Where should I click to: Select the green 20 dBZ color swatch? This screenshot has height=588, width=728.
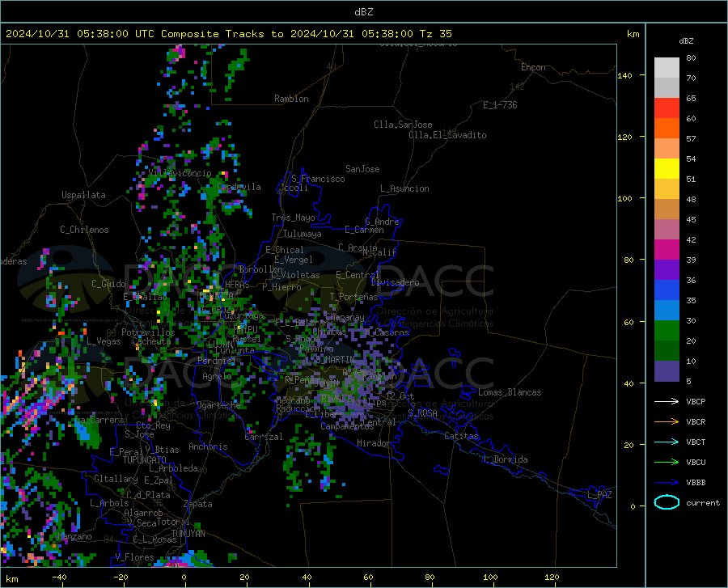pos(667,331)
